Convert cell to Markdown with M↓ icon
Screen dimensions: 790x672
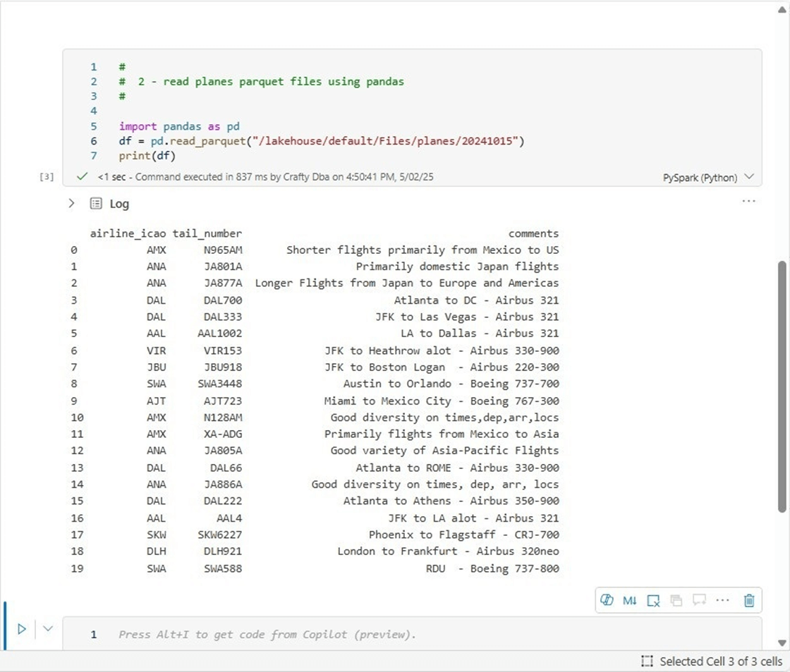pos(630,600)
